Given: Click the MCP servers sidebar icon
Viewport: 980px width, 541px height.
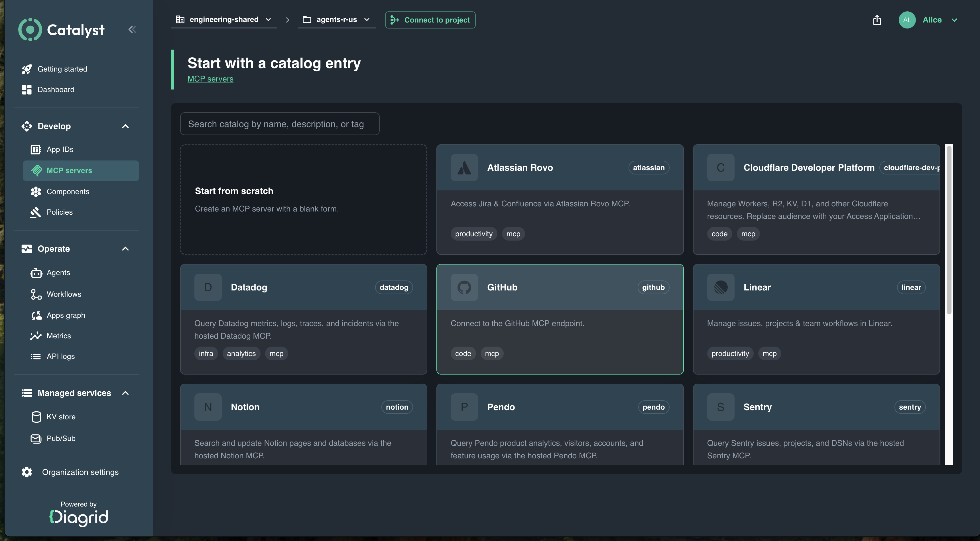Looking at the screenshot, I should [36, 170].
